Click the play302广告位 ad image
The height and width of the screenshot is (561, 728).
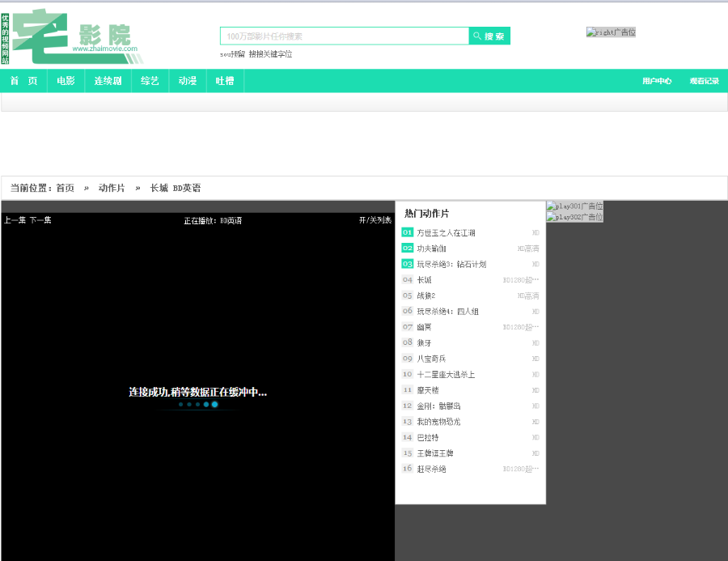(575, 217)
